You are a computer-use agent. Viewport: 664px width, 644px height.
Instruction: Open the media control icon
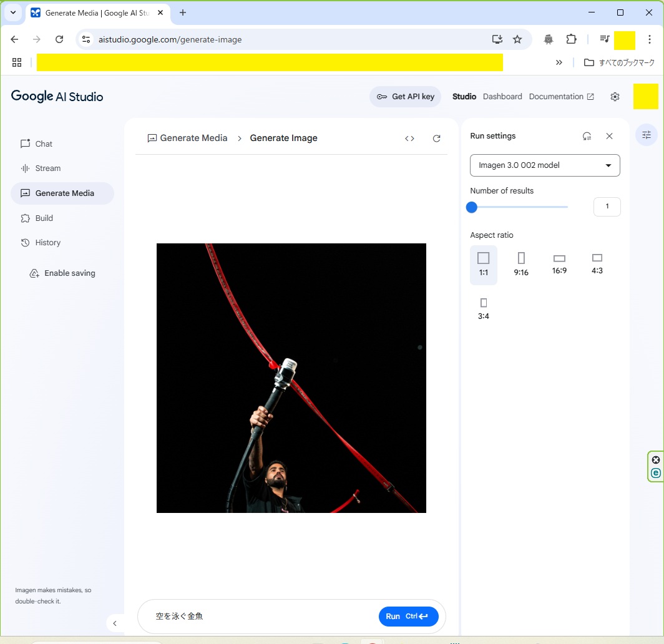[604, 39]
